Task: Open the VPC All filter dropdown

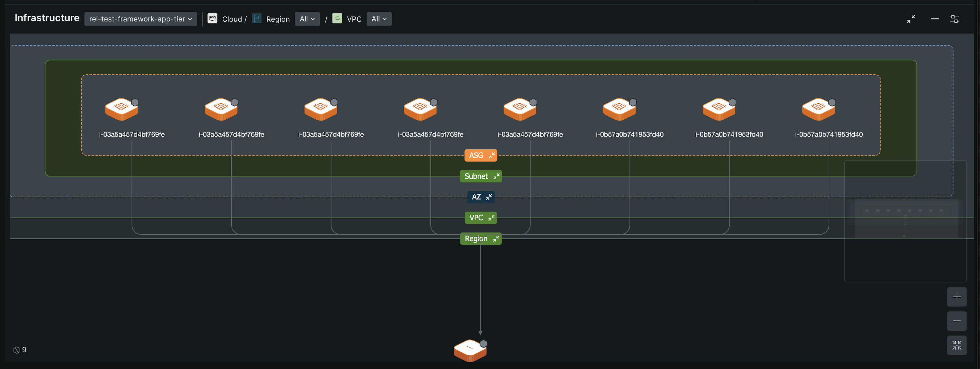Action: (x=379, y=19)
